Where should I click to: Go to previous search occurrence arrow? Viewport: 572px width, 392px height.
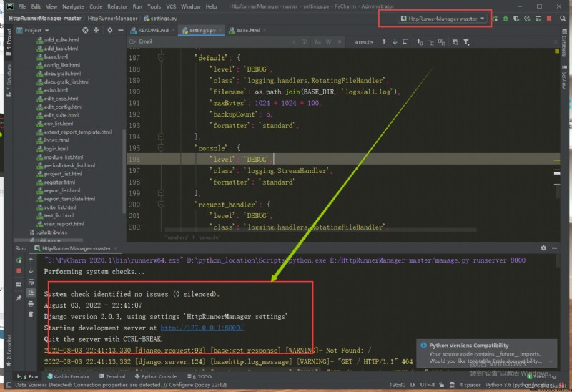384,42
